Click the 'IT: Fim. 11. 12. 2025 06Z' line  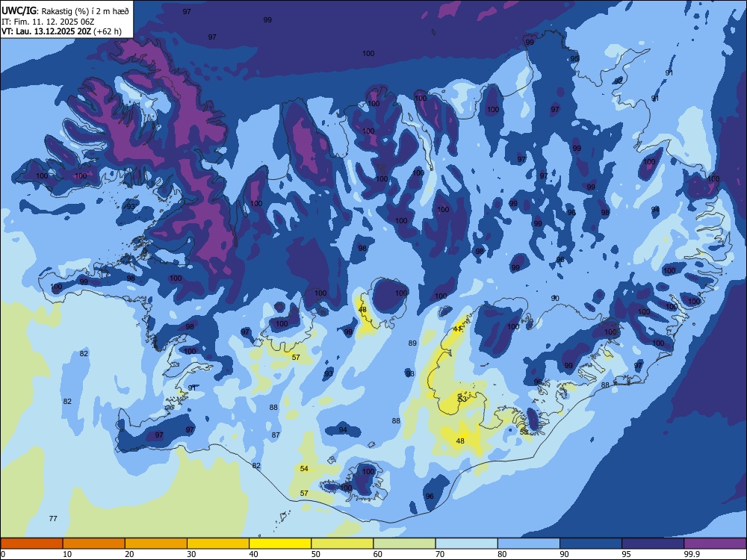pos(47,22)
